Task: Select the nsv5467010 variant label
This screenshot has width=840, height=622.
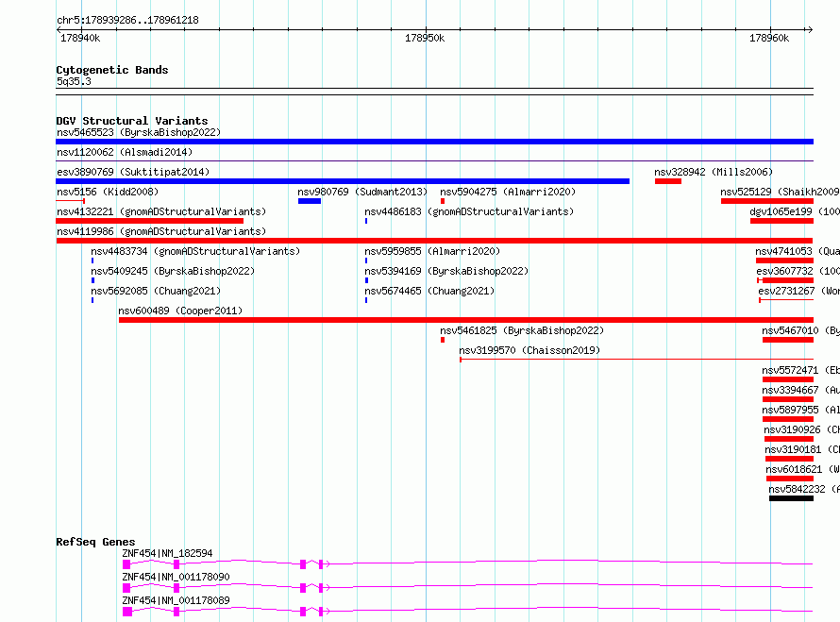Action: pos(801,330)
